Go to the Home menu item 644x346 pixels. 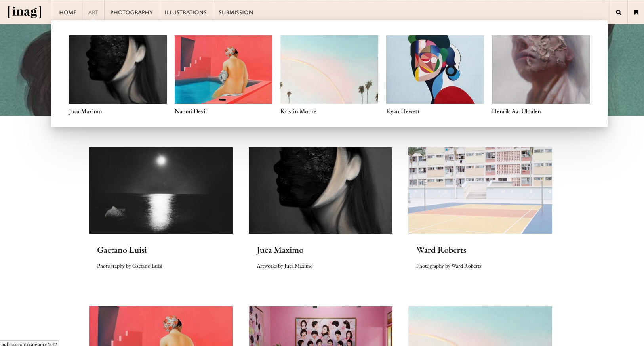(68, 12)
